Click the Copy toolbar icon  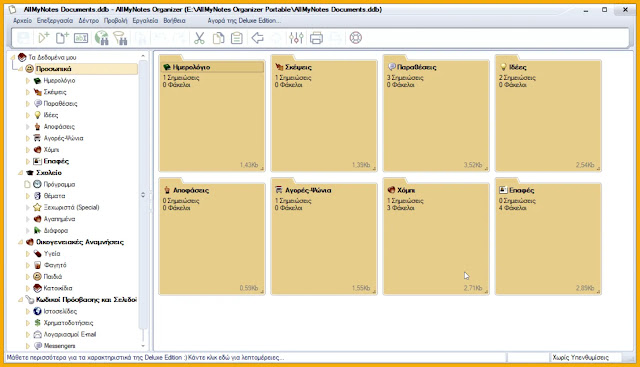click(218, 38)
